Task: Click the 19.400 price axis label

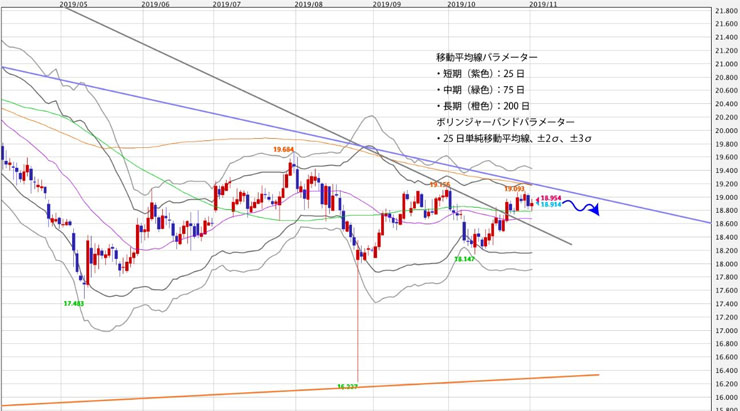Action: [x=726, y=171]
